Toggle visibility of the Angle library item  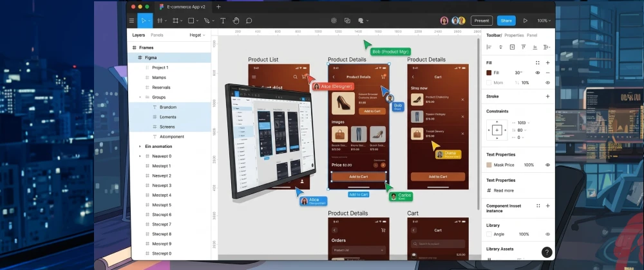coord(547,235)
